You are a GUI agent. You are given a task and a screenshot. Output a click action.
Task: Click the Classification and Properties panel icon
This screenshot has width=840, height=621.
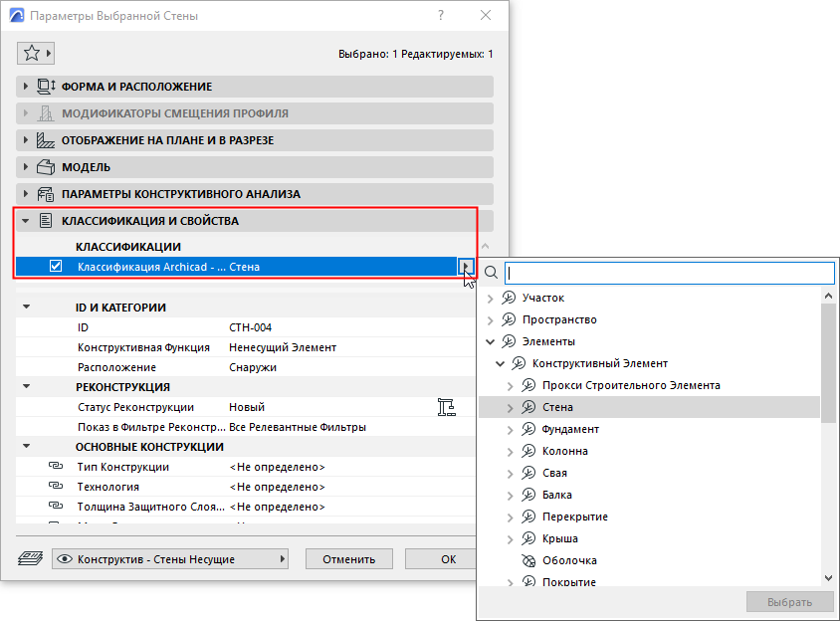(46, 221)
